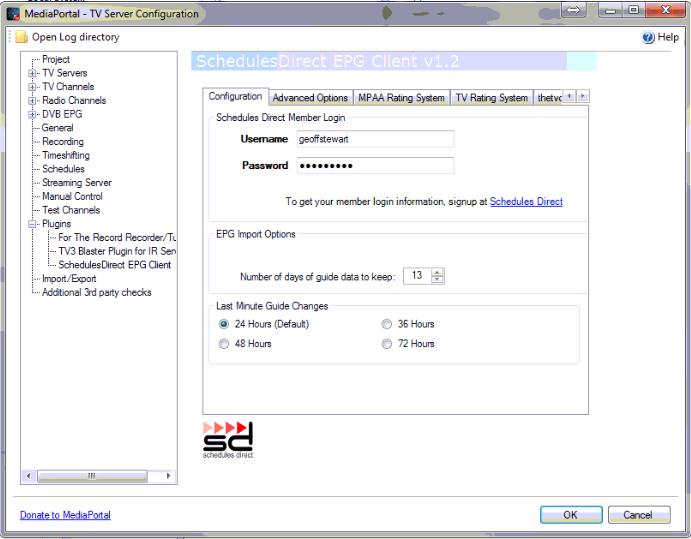Click the tree panel horizontal scrollbar
This screenshot has height=539, width=691.
98,476
